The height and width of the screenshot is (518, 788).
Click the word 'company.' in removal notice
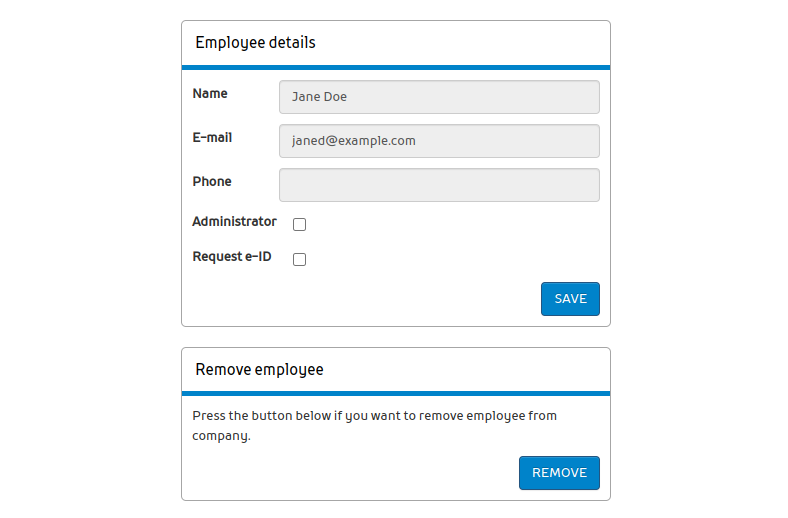[x=221, y=436]
